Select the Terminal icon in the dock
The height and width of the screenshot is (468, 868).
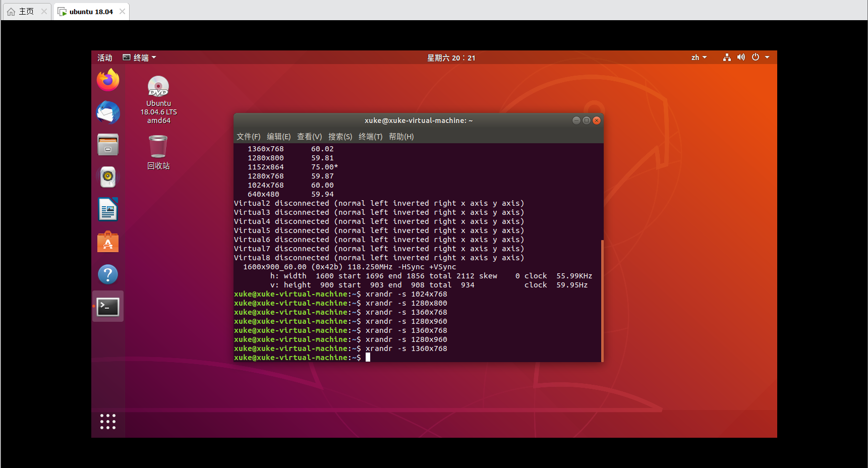(107, 306)
